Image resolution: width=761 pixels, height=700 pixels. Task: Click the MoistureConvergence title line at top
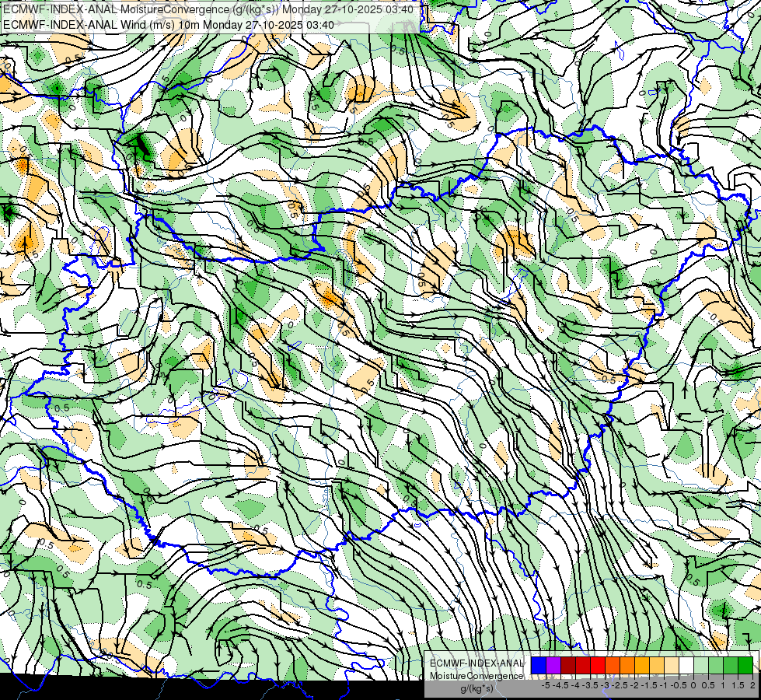coord(208,9)
